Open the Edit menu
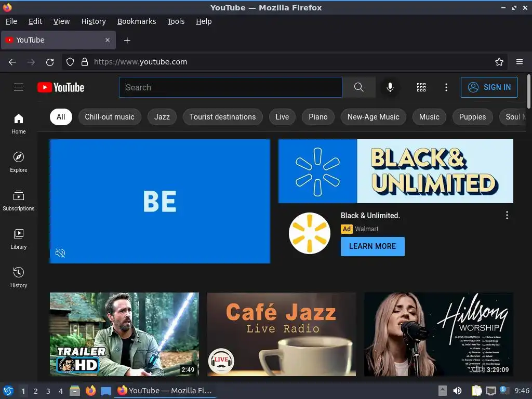 [x=35, y=21]
